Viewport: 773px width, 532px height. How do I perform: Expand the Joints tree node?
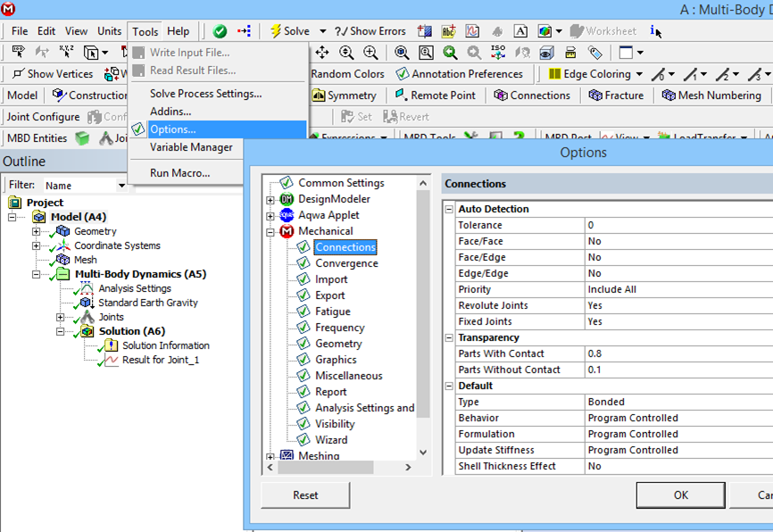(60, 317)
